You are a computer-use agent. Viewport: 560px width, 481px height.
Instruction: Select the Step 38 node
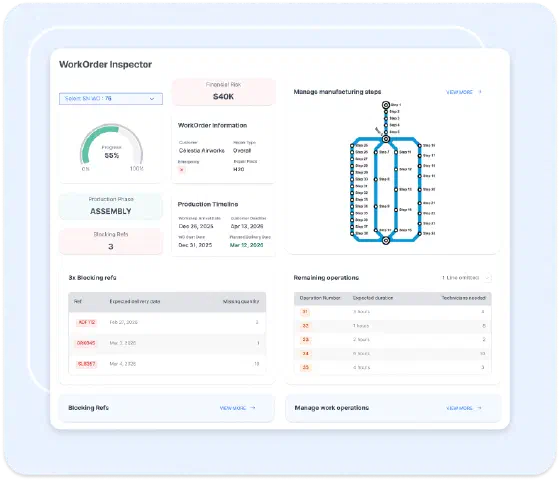[352, 234]
